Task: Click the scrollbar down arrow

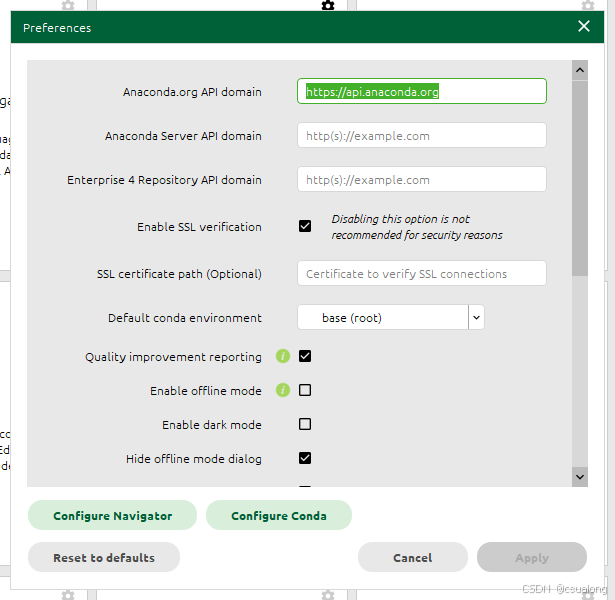Action: click(580, 477)
